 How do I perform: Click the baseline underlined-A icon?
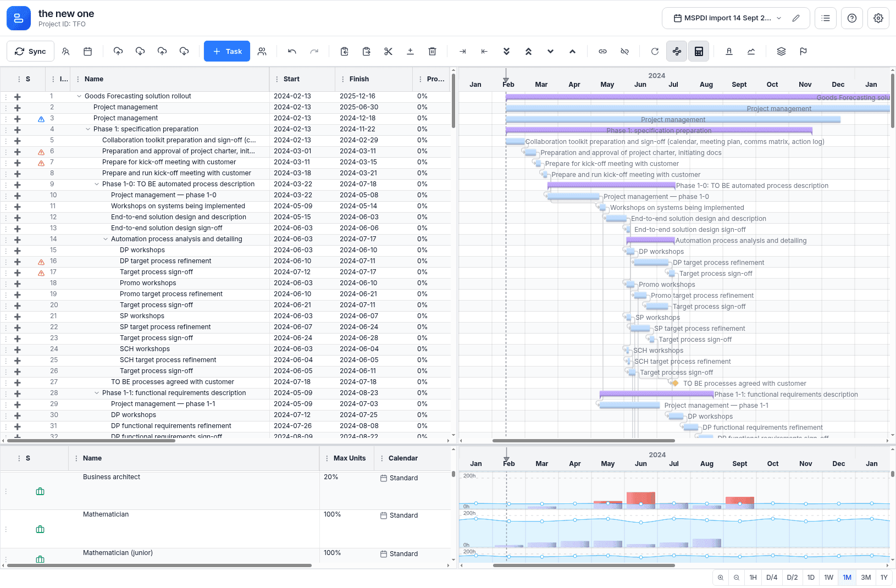coord(729,51)
